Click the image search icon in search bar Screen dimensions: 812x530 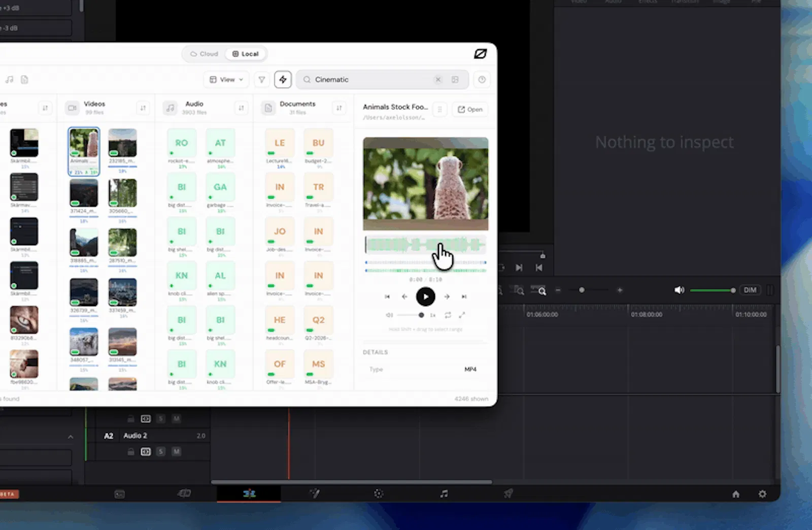tap(455, 80)
